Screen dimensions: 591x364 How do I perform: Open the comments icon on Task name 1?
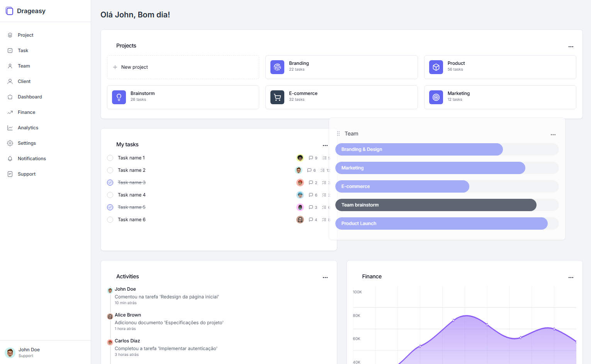point(310,157)
